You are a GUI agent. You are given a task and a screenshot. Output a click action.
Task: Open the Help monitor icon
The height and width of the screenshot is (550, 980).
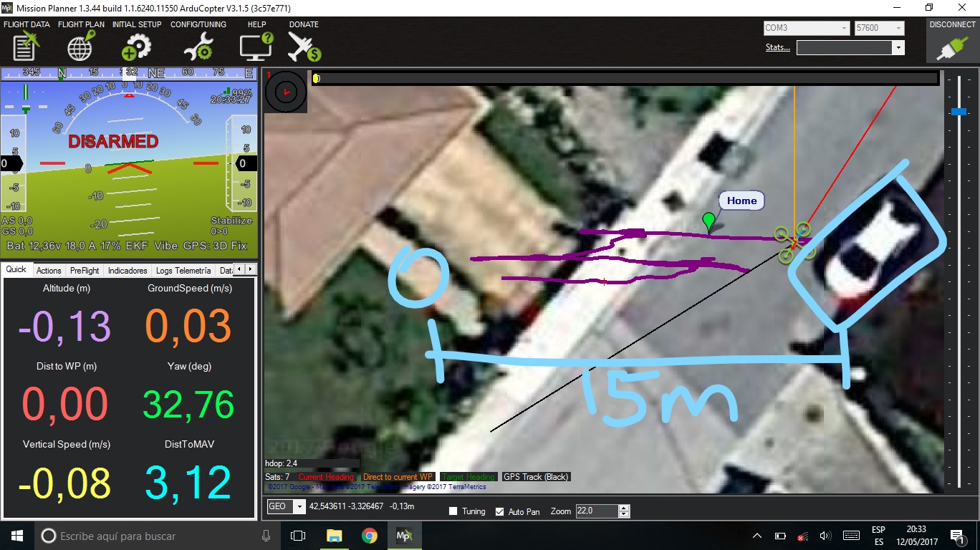(256, 47)
